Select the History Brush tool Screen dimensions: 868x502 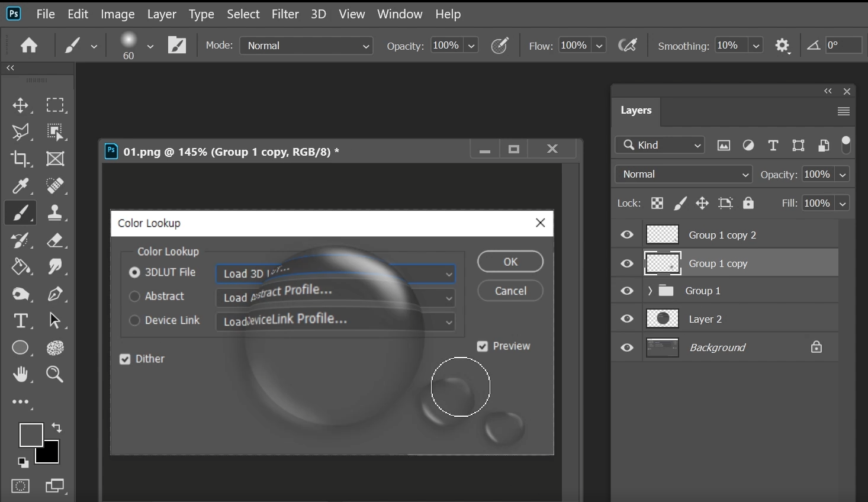(21, 240)
